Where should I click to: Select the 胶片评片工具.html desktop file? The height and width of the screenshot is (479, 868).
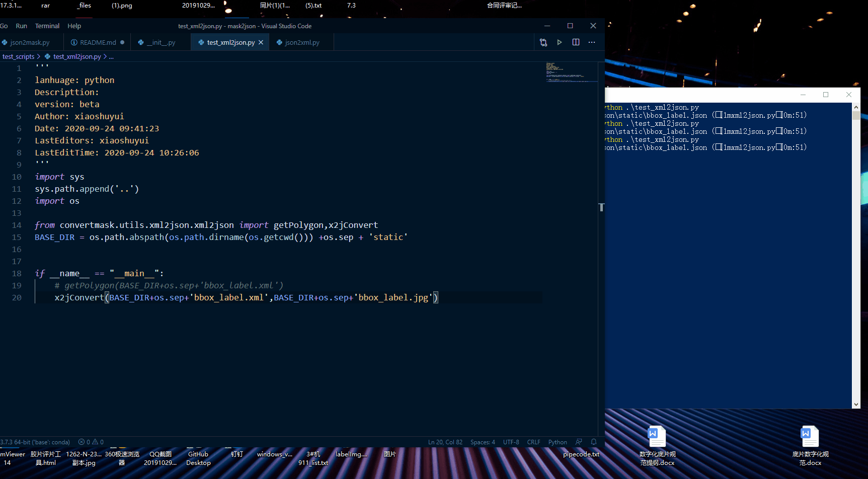[x=45, y=458]
